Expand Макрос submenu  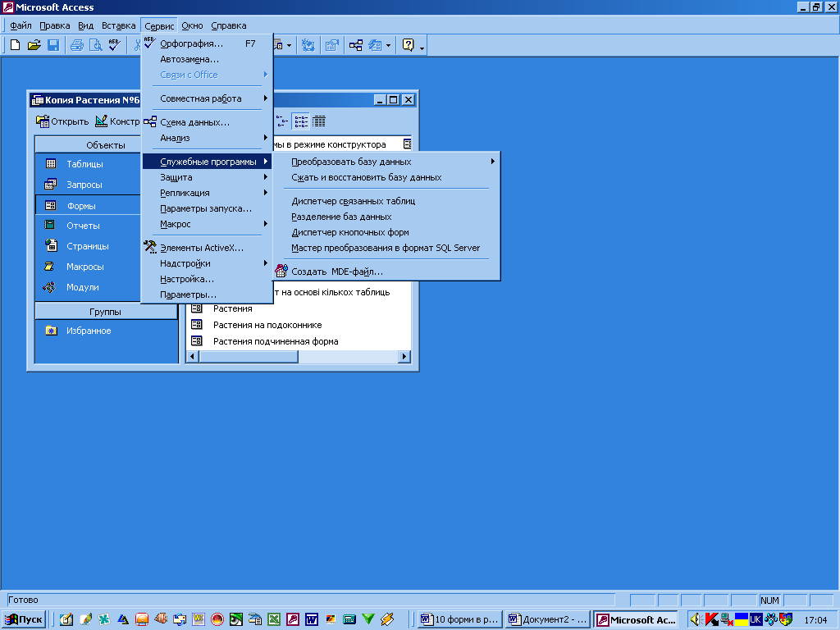coord(207,224)
